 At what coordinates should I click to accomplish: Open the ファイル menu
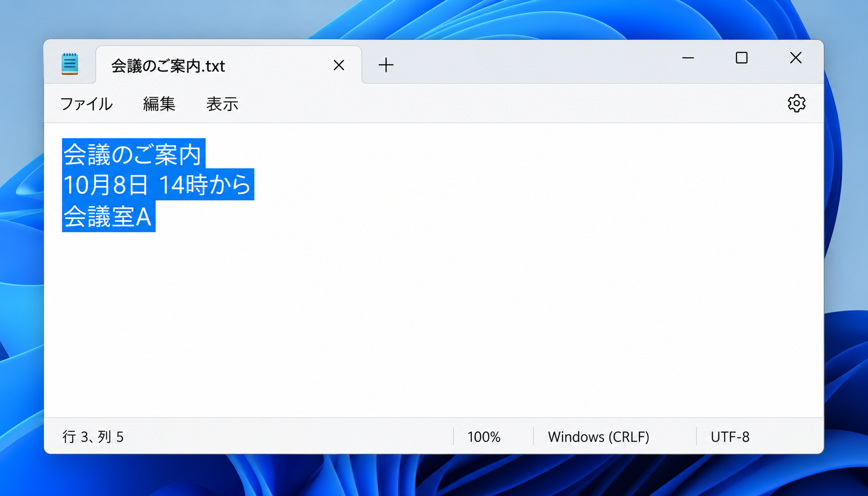[86, 104]
